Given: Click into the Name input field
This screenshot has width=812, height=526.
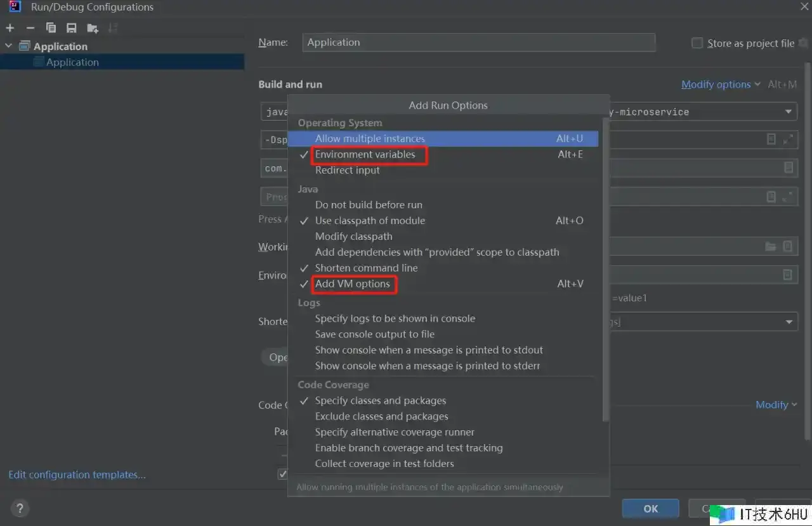Looking at the screenshot, I should 478,43.
